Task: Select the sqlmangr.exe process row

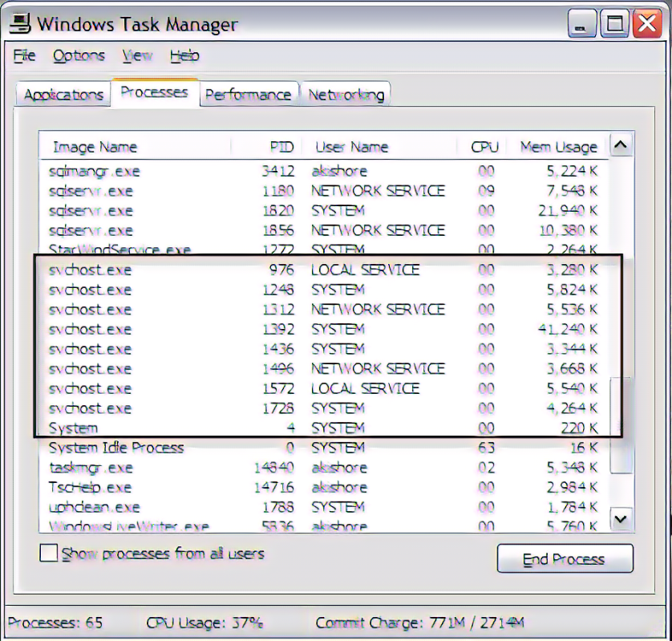Action: point(323,171)
